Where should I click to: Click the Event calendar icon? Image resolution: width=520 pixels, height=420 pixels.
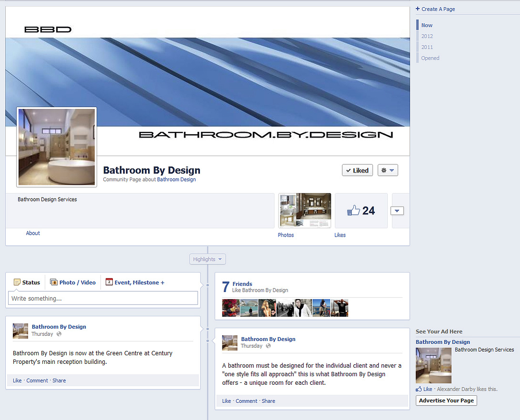coord(109,282)
